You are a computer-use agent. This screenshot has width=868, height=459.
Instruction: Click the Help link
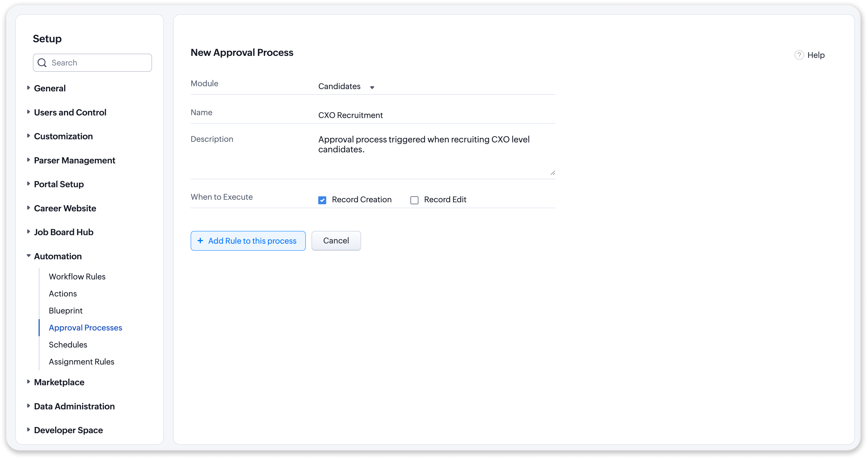[x=816, y=55]
